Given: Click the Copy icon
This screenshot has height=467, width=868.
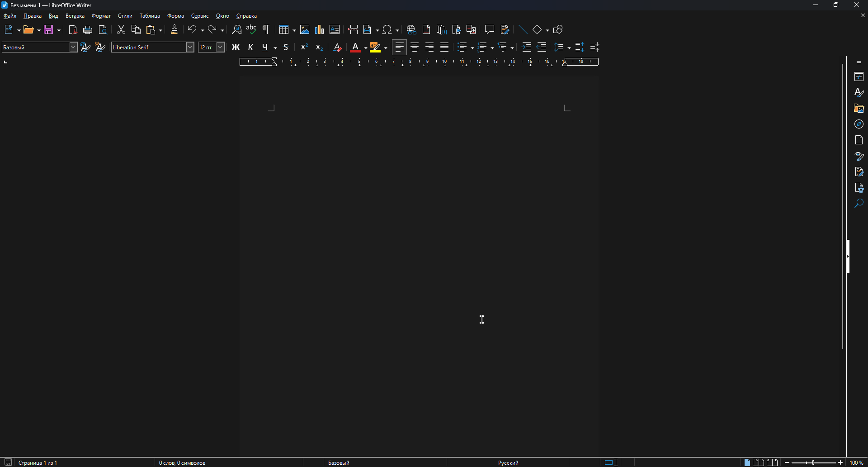Looking at the screenshot, I should [x=136, y=30].
